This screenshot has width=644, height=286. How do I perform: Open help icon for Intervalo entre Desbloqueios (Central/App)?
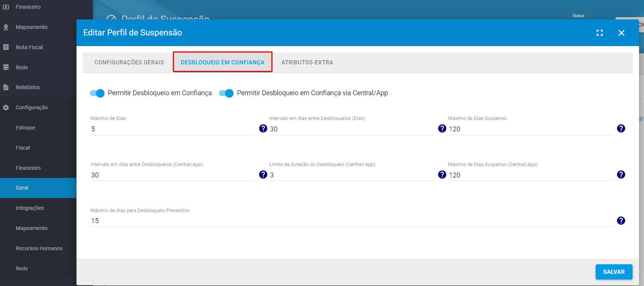(263, 174)
